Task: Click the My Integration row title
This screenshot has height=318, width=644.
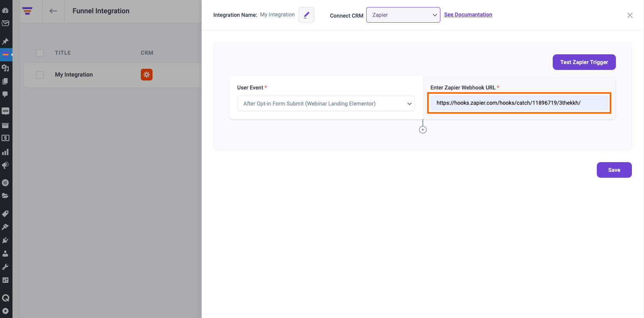Action: [74, 75]
